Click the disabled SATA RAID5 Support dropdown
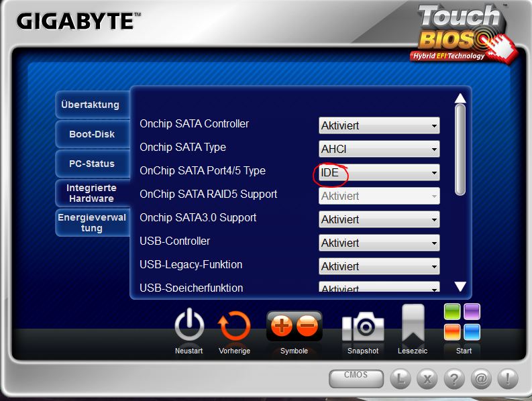Viewport: 532px width, 401px height. point(379,196)
